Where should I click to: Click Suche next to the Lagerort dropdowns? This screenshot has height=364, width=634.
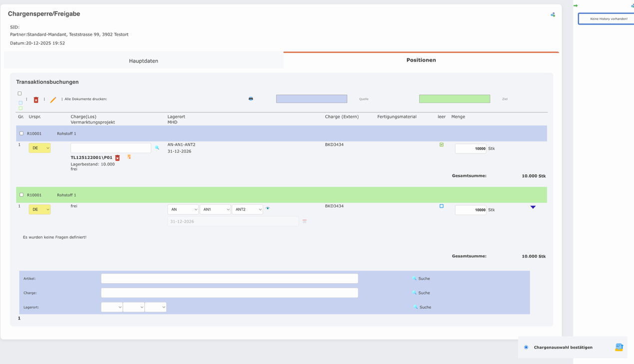pyautogui.click(x=422, y=307)
